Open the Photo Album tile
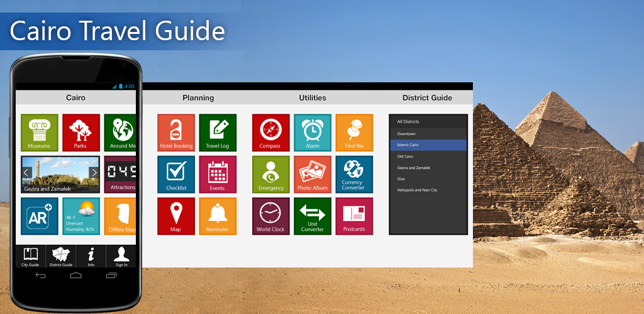This screenshot has height=314, width=644. click(x=313, y=175)
